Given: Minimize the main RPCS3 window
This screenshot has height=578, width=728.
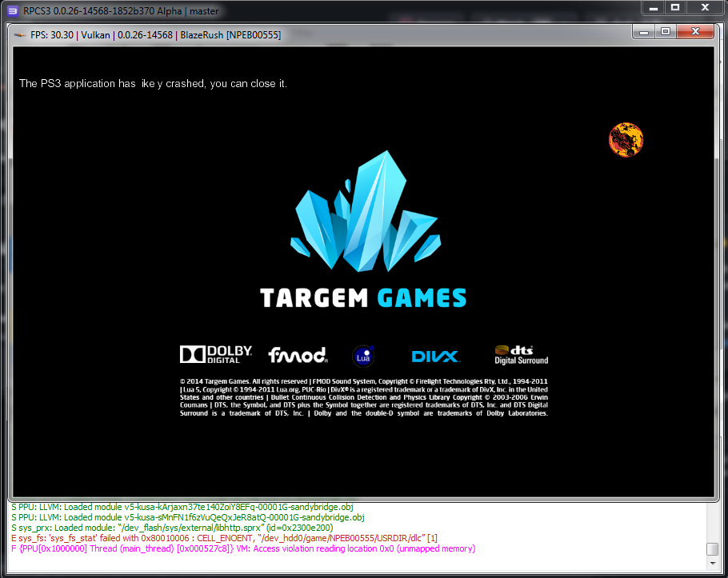Looking at the screenshot, I should tap(654, 8).
